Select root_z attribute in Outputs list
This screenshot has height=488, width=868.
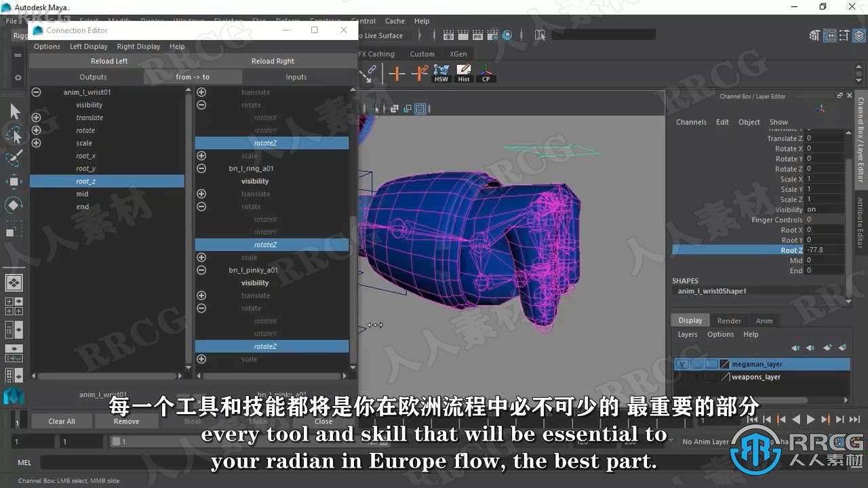point(107,181)
